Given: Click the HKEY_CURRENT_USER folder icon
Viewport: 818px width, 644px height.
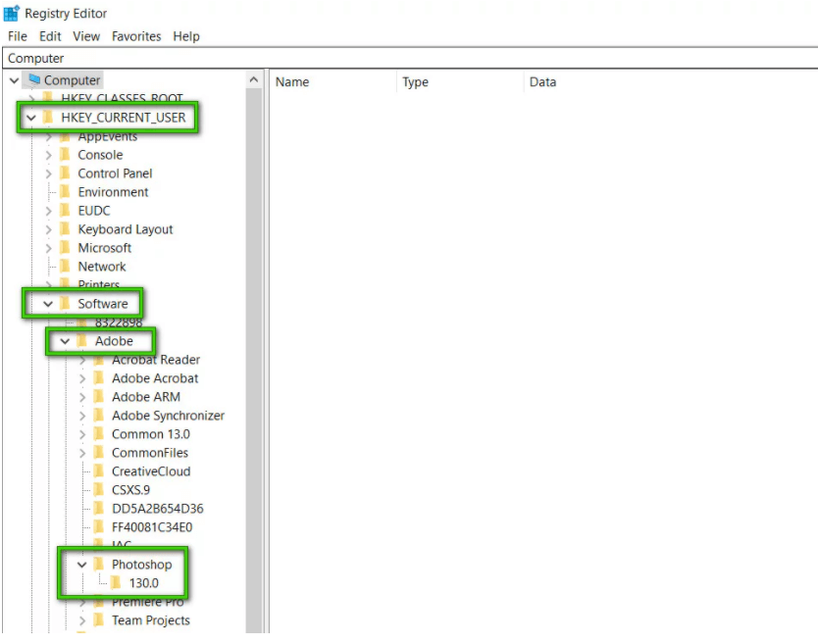Looking at the screenshot, I should [47, 117].
